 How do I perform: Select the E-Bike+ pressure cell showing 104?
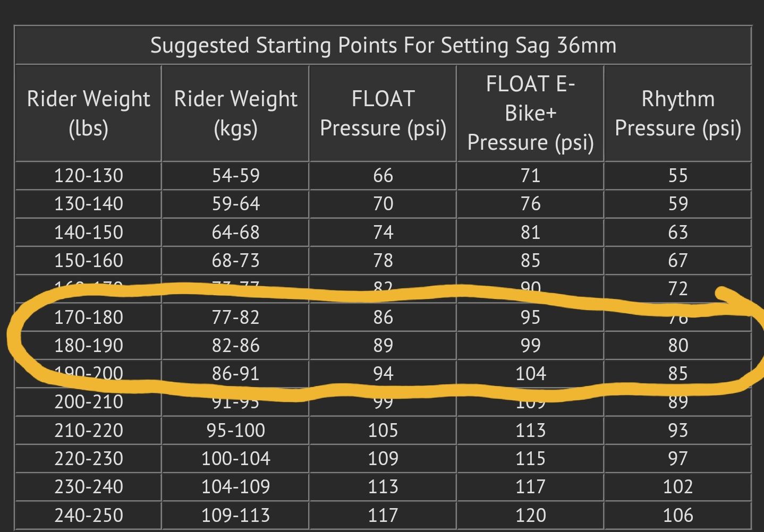[x=530, y=374]
